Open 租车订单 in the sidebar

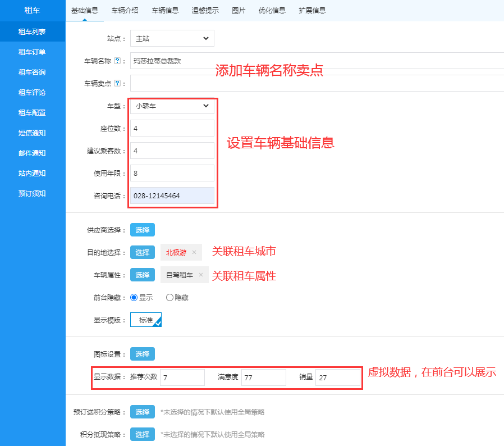click(x=32, y=52)
